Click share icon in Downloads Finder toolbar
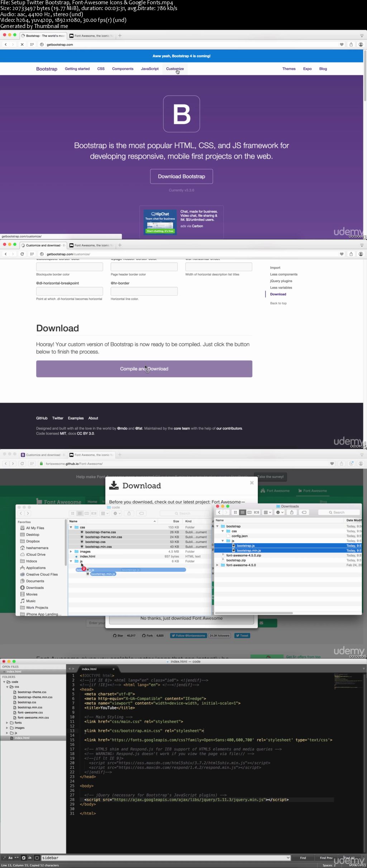 coord(292,512)
